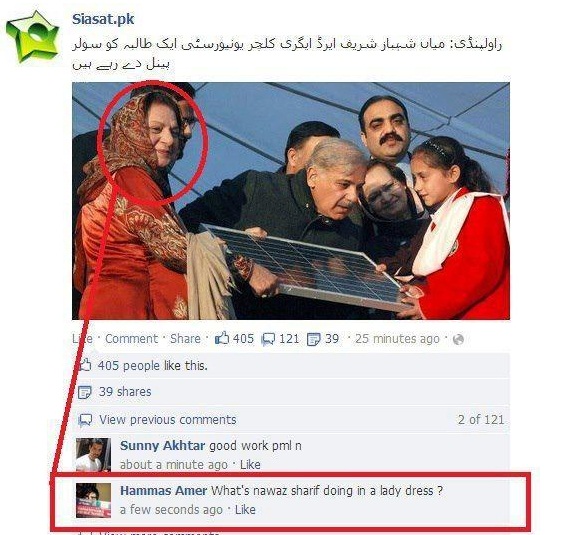Expand View previous comments

click(x=168, y=420)
